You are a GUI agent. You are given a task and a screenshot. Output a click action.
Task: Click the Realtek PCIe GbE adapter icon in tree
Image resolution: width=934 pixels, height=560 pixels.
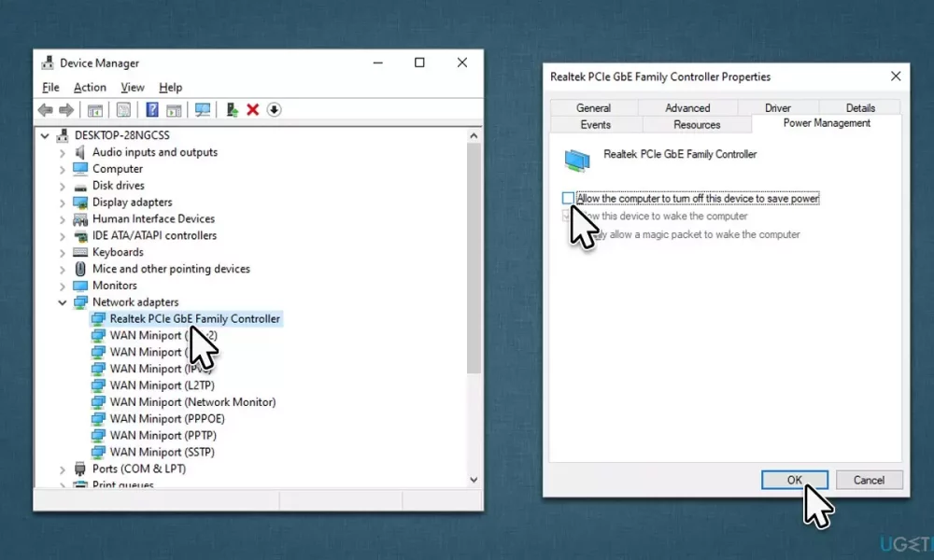point(98,319)
